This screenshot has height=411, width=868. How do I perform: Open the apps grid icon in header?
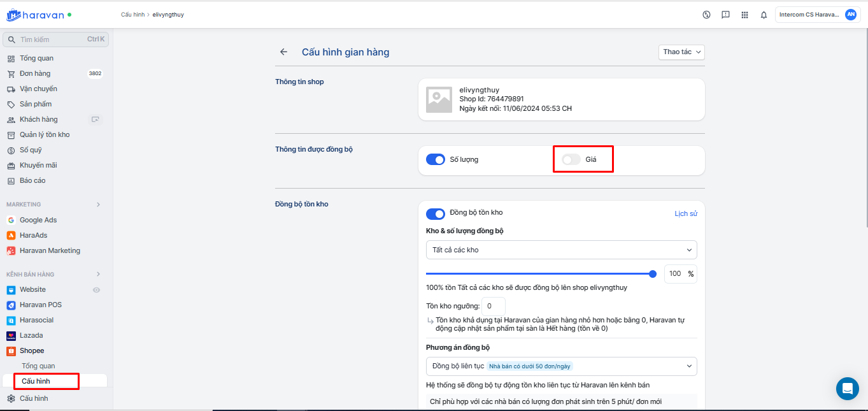point(744,15)
